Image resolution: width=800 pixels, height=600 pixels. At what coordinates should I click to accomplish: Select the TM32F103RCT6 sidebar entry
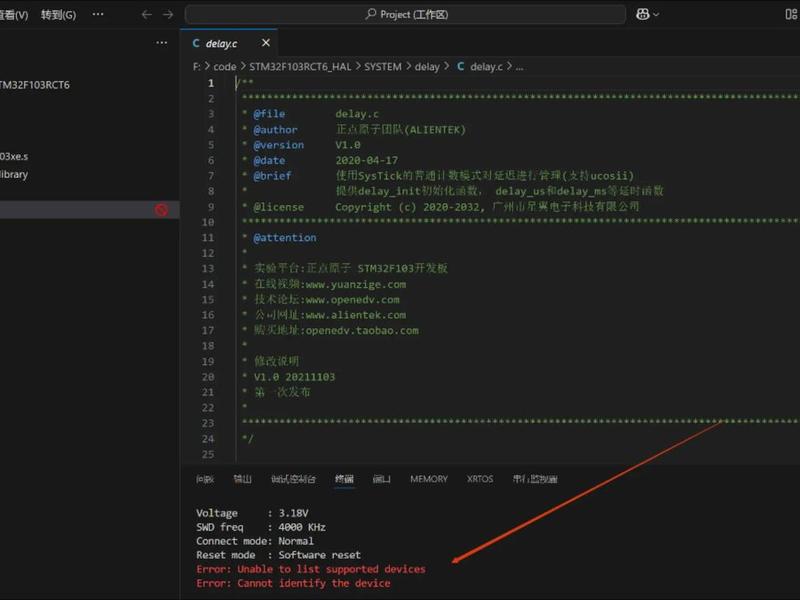click(x=35, y=85)
